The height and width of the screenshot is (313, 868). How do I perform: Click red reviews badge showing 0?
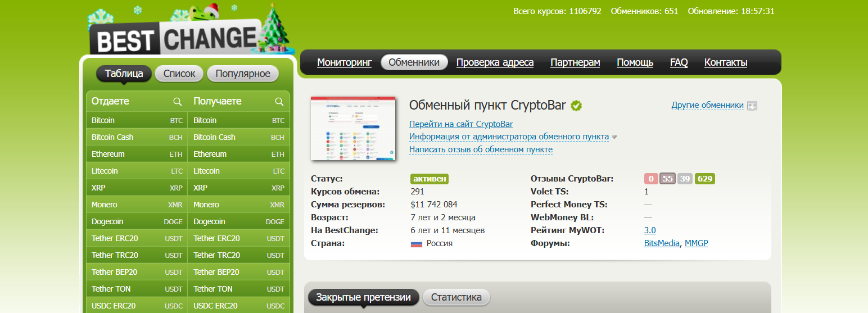coord(651,179)
